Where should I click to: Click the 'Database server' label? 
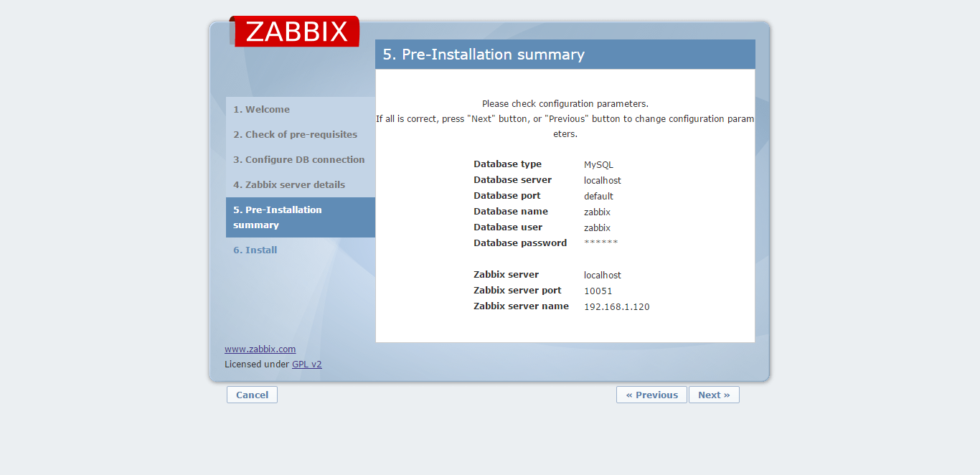pyautogui.click(x=513, y=180)
